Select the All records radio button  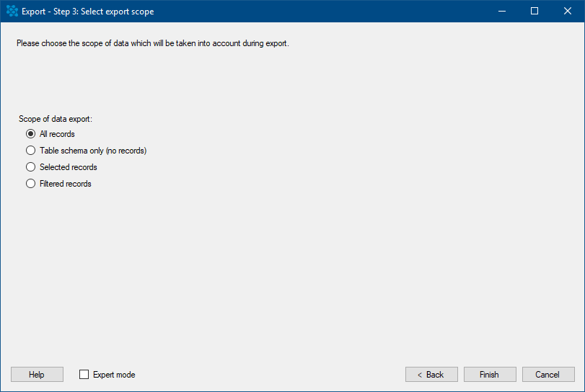[30, 134]
